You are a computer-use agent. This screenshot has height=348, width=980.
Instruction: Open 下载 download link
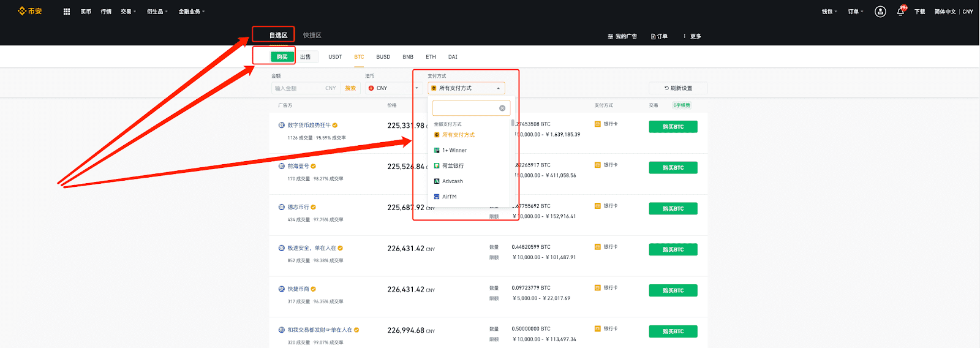920,12
